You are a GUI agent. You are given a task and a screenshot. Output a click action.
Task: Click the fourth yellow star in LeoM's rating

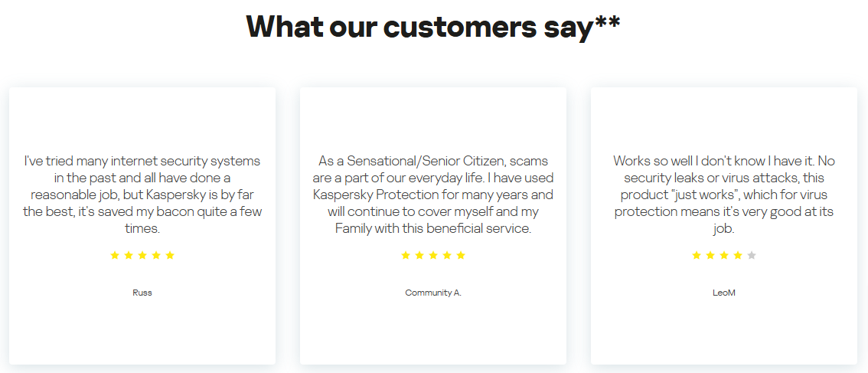tap(738, 255)
